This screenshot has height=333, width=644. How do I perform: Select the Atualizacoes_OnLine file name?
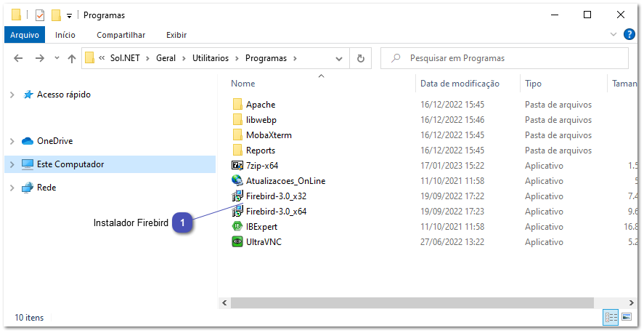point(286,181)
